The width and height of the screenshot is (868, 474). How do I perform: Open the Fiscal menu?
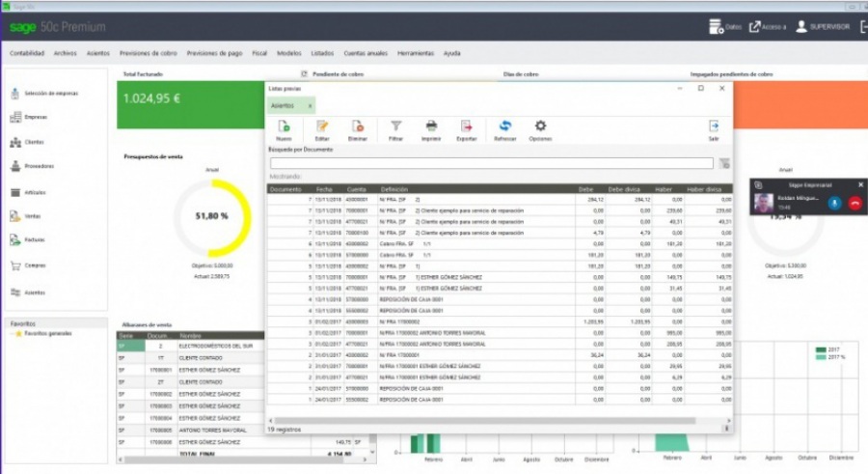point(259,53)
